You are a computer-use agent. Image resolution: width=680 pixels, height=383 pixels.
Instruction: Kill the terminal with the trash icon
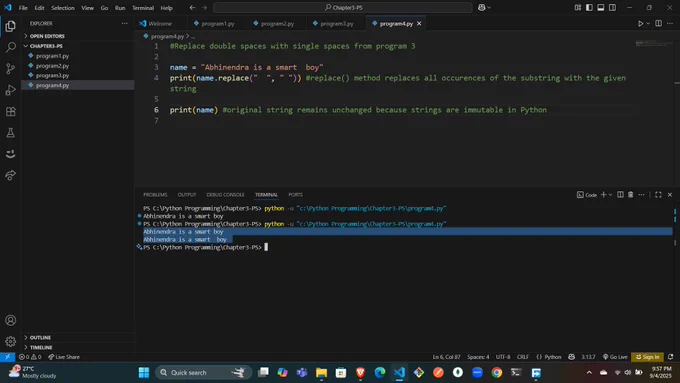(x=631, y=195)
